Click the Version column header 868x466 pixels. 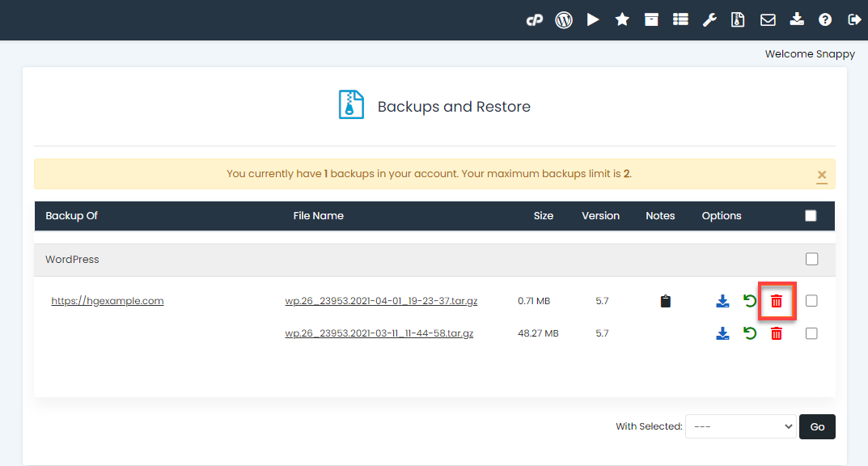[600, 216]
